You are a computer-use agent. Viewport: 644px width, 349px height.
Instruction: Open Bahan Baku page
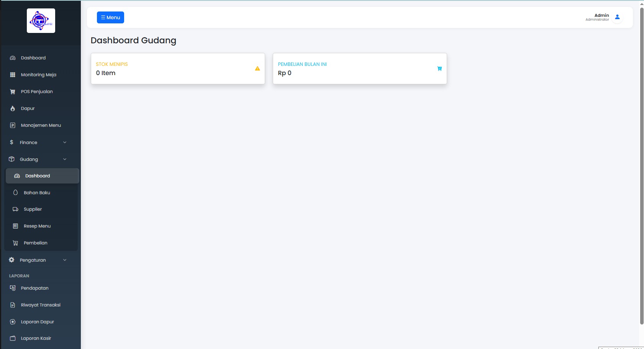click(x=42, y=193)
